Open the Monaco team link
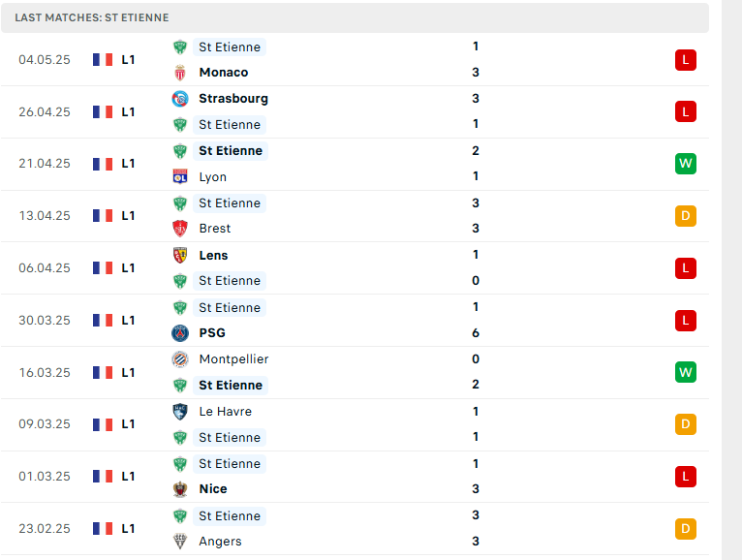This screenshot has width=742, height=560. [x=224, y=73]
